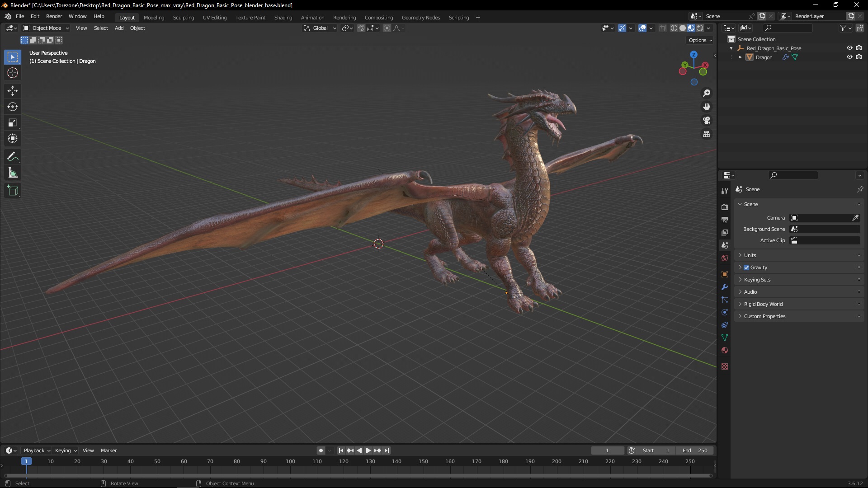This screenshot has height=488, width=868.
Task: Open the Render properties tab
Action: 725,207
